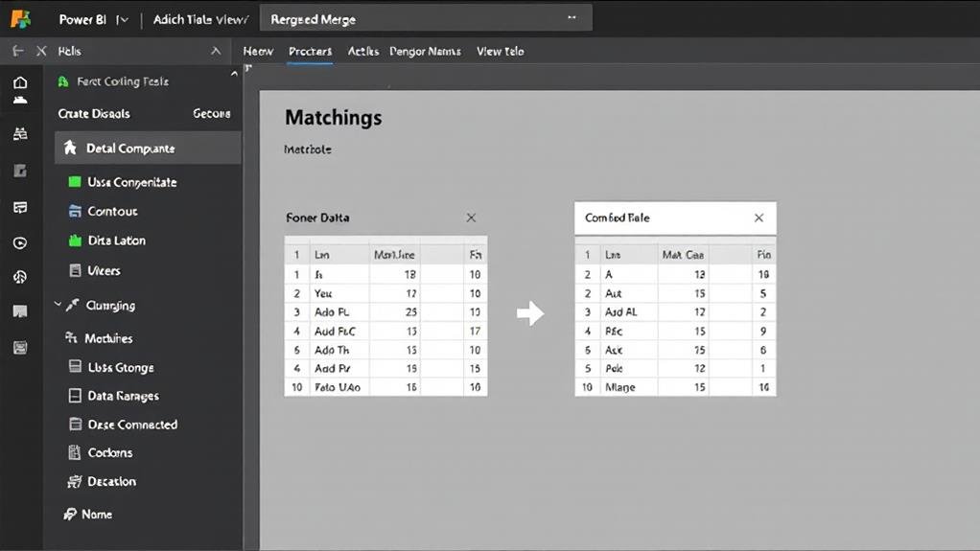This screenshot has height=551, width=980.
Task: Click the Home icon in left rail
Action: (x=20, y=83)
